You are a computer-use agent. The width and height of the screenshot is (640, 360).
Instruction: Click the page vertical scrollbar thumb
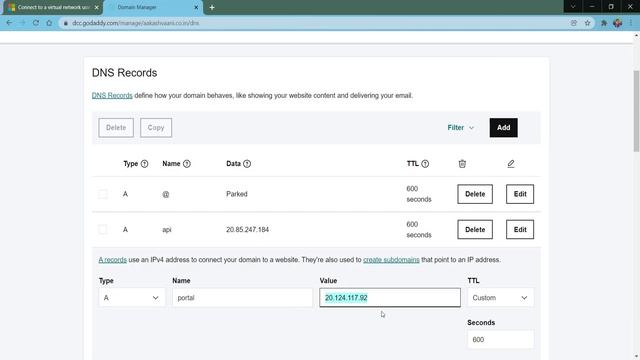pyautogui.click(x=636, y=111)
